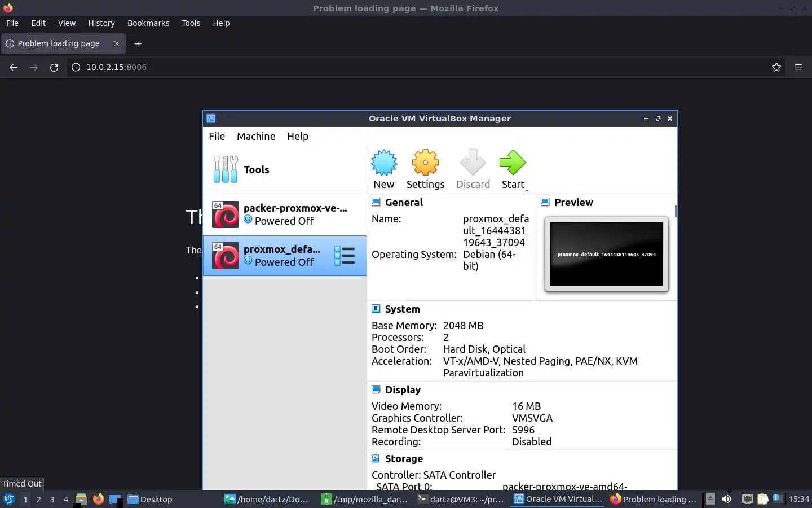Open the VirtualBox File menu
812x508 pixels.
(217, 136)
